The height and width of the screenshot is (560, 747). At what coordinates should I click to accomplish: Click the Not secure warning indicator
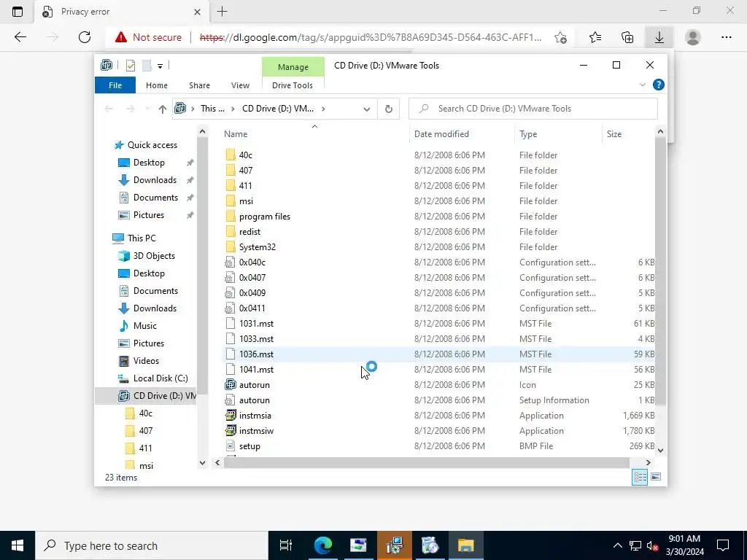point(148,37)
